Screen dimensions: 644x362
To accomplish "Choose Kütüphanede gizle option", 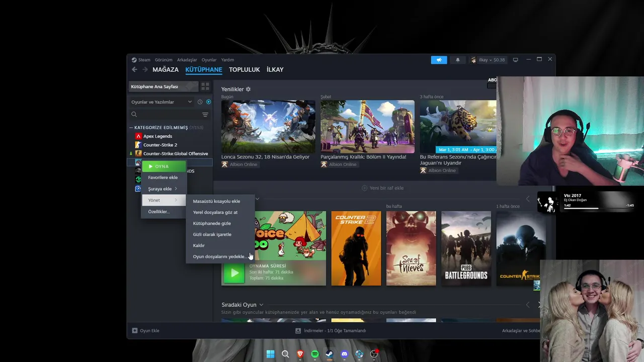I will pos(212,223).
